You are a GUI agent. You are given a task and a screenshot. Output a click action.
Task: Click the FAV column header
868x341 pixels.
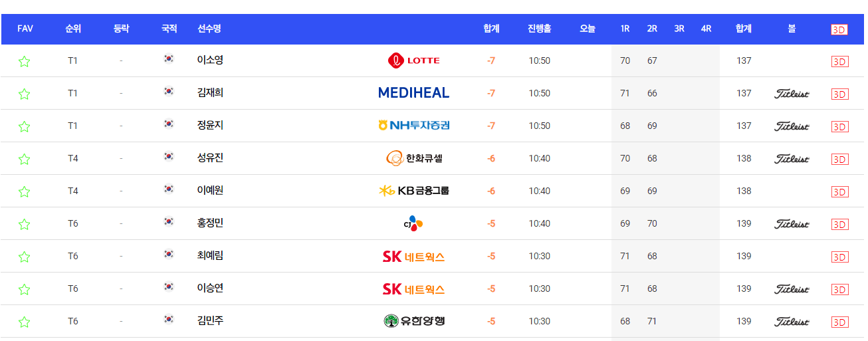coord(25,29)
